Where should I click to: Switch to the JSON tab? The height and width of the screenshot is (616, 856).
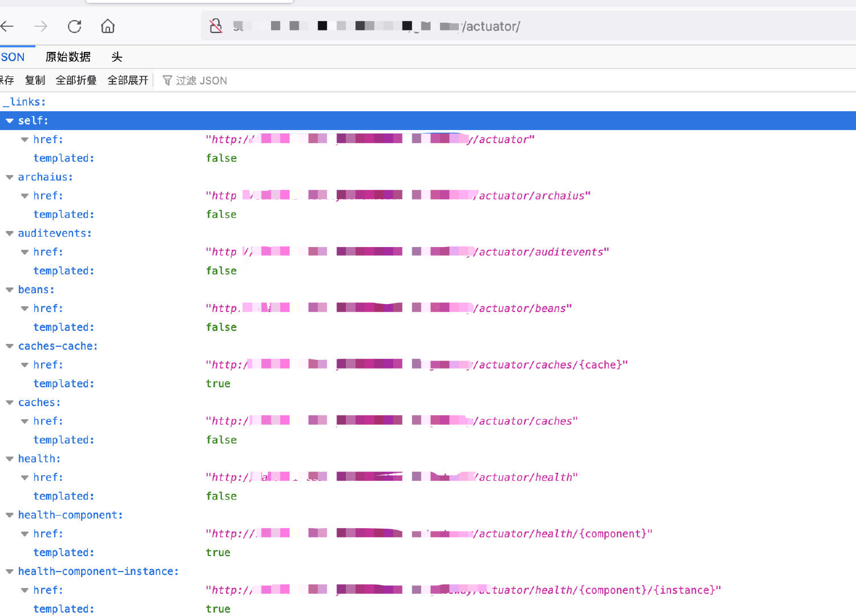pos(13,57)
